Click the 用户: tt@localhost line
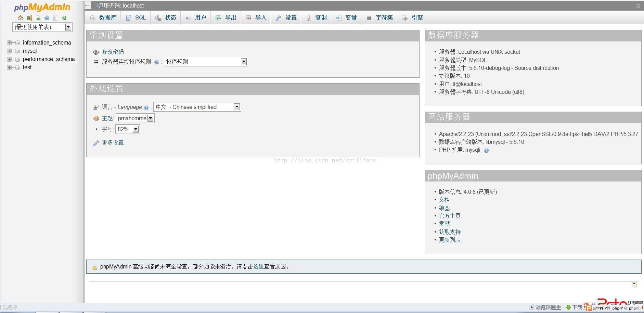Image resolution: width=644 pixels, height=313 pixels. point(460,84)
